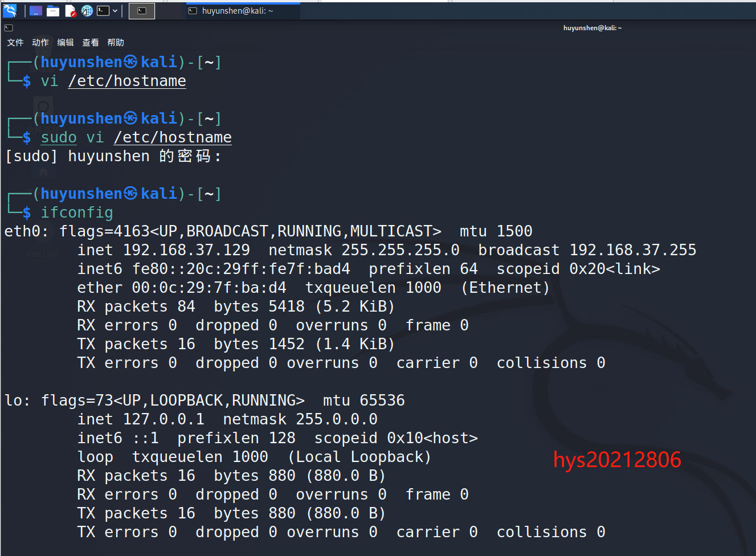This screenshot has width=756, height=556.
Task: Click the 'ifconfig' command text
Action: coord(77,212)
